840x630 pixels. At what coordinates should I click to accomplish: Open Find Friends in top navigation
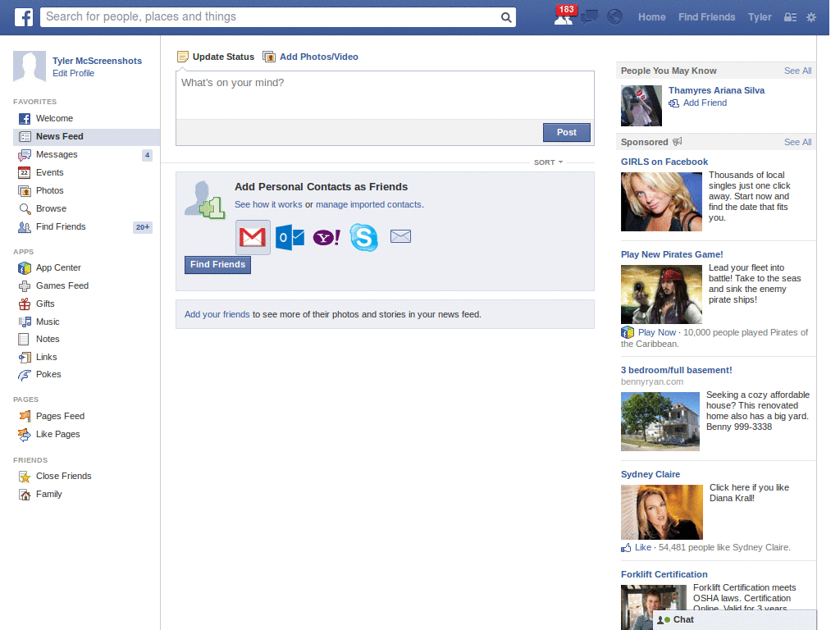[x=706, y=17]
